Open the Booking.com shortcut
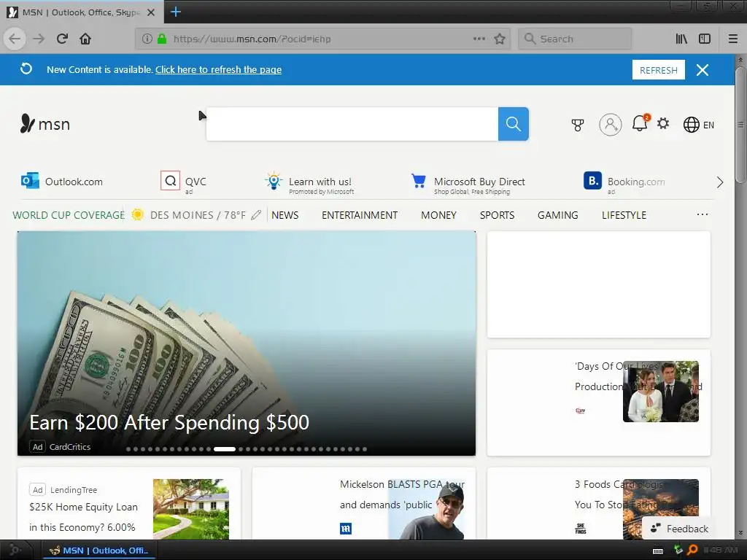 tap(624, 183)
